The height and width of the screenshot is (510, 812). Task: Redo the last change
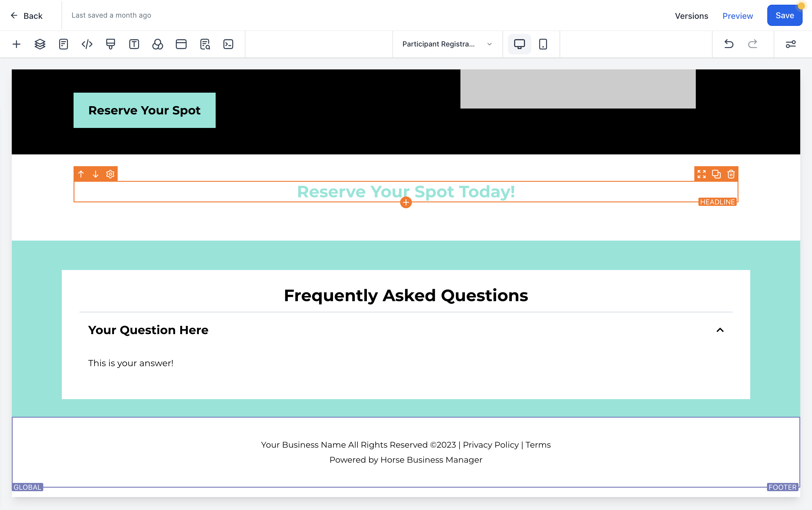[753, 44]
